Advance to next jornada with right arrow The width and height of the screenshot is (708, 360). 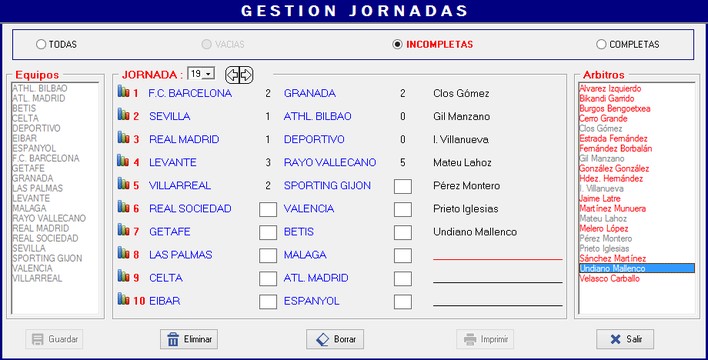pos(246,75)
